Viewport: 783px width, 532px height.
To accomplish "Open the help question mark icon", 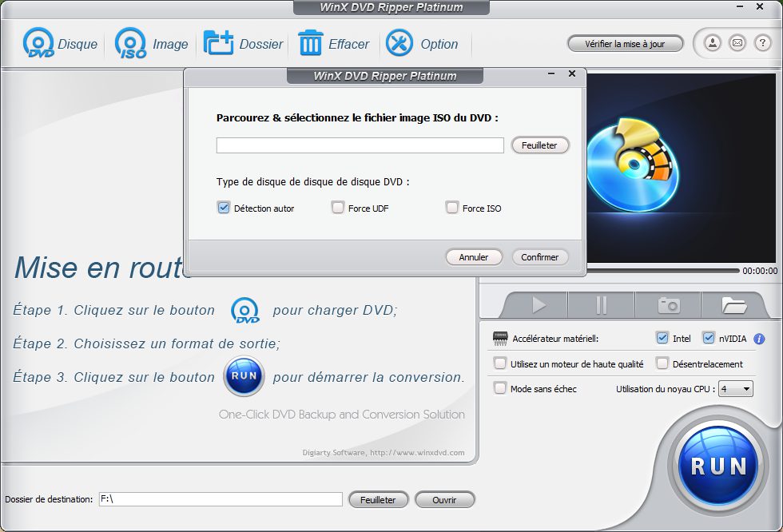I will 762,43.
